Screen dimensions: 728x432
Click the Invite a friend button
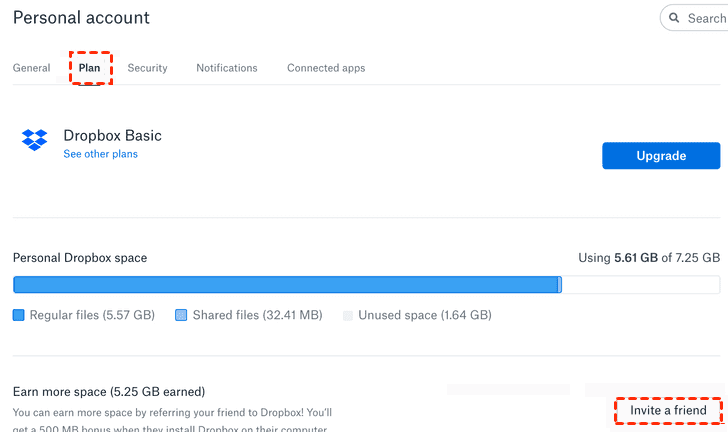(x=668, y=410)
